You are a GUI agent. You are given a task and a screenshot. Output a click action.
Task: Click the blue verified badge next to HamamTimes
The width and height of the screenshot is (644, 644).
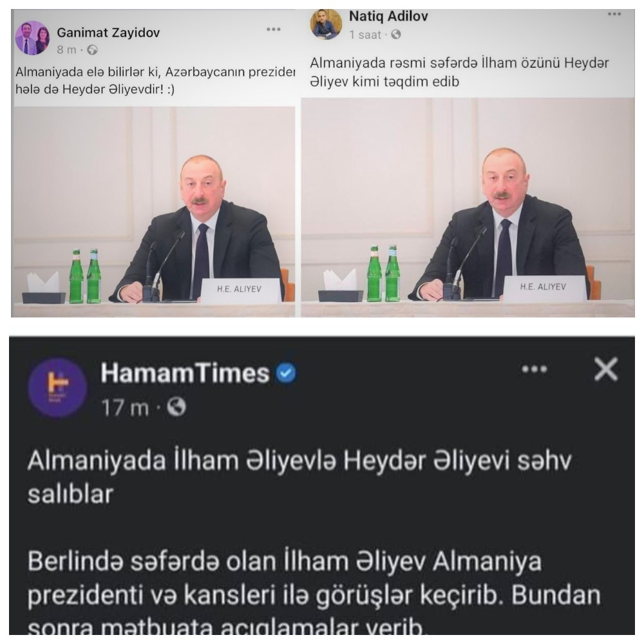pos(286,373)
